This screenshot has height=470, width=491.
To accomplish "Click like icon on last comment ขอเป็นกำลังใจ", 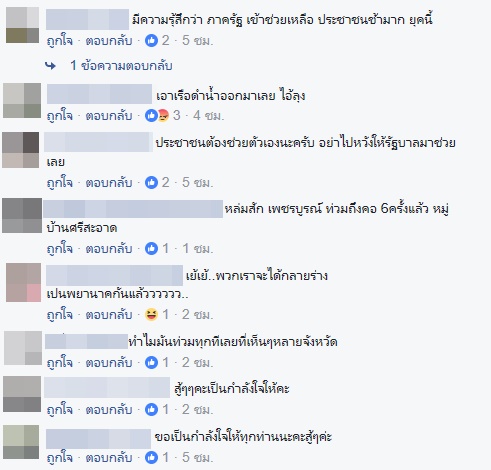I will click(x=151, y=457).
